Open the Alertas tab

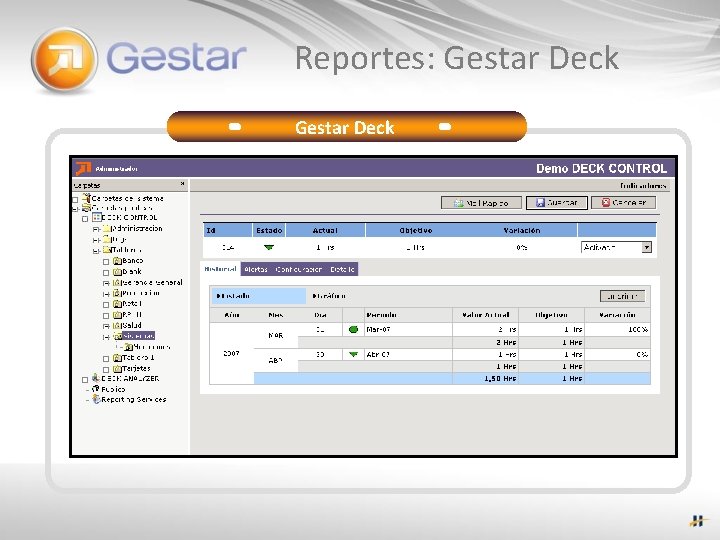tap(256, 270)
